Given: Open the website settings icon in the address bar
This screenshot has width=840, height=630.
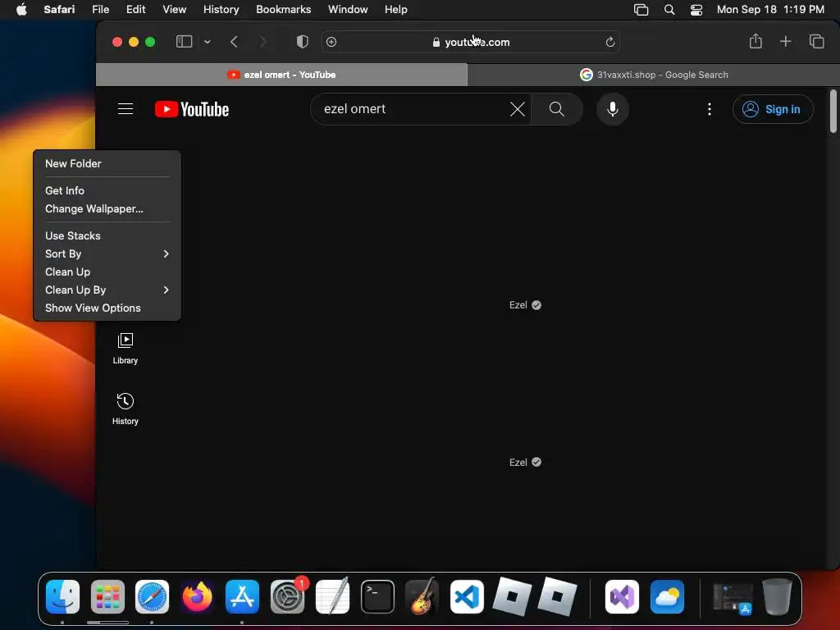Looking at the screenshot, I should click(331, 42).
